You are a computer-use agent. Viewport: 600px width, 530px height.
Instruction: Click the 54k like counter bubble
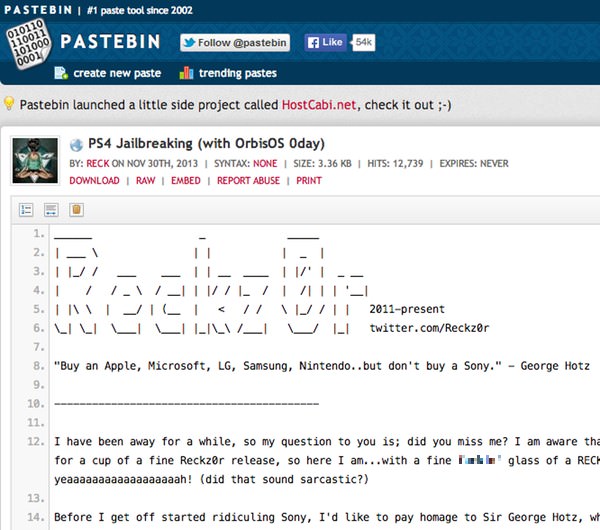[x=364, y=43]
